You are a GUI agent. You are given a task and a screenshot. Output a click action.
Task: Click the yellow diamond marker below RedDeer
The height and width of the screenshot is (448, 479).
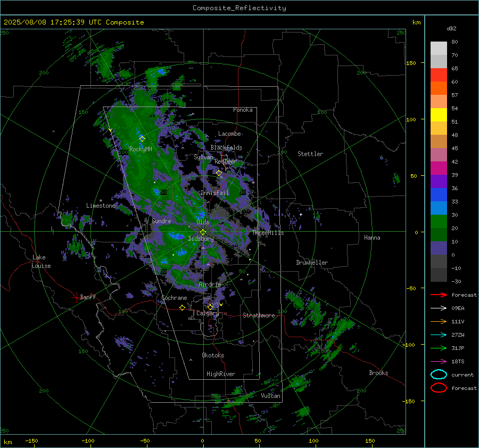(219, 173)
